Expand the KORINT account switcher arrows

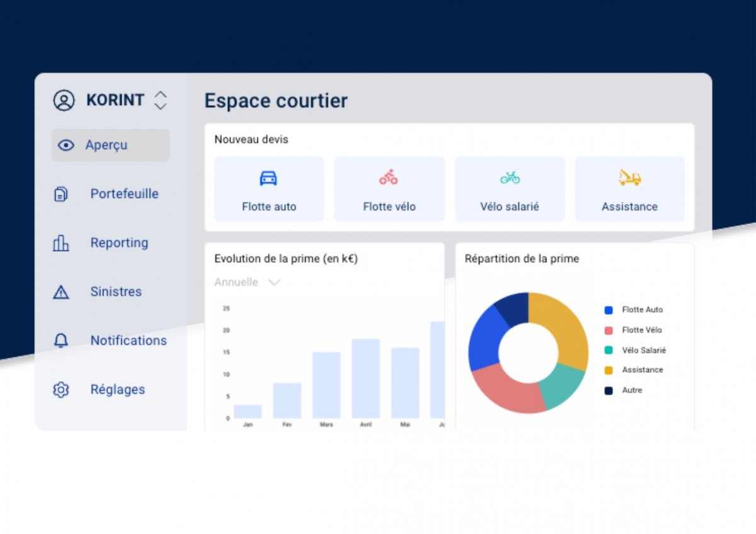coord(161,100)
